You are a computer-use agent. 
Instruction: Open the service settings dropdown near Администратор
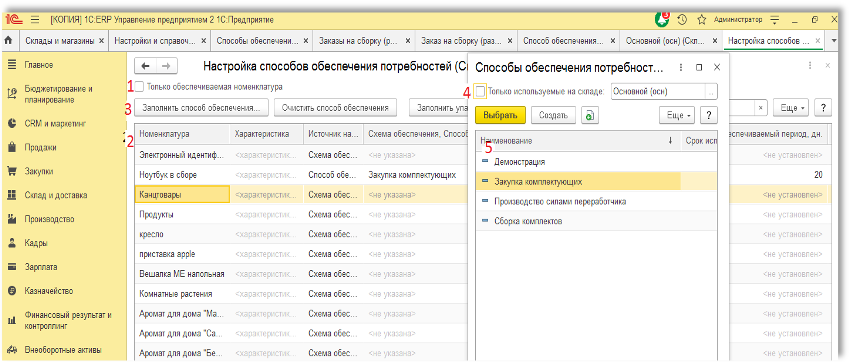[774, 20]
